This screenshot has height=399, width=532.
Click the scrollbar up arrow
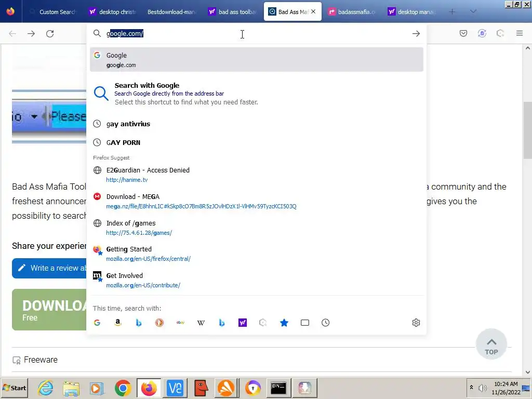[528, 48]
